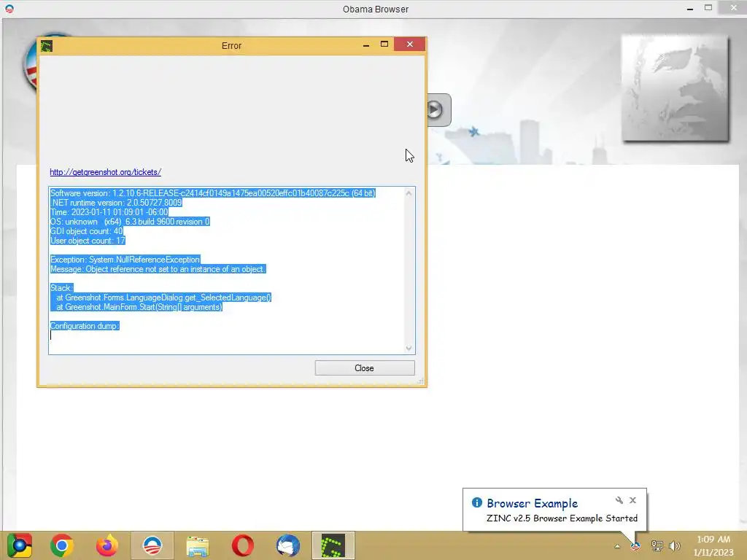
Task: Maximize the Error dialog
Action: point(384,44)
